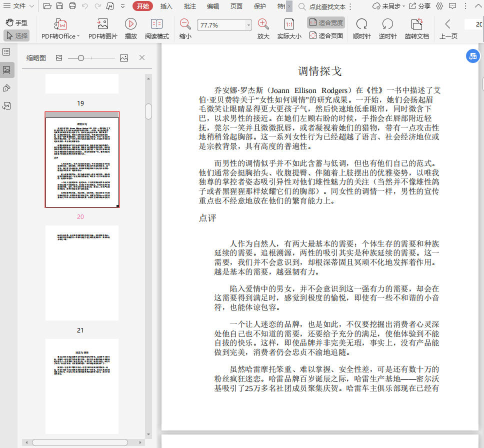Open the pen annotation sidebar panel icon
Screen dimensions: 484x448
click(x=6, y=88)
